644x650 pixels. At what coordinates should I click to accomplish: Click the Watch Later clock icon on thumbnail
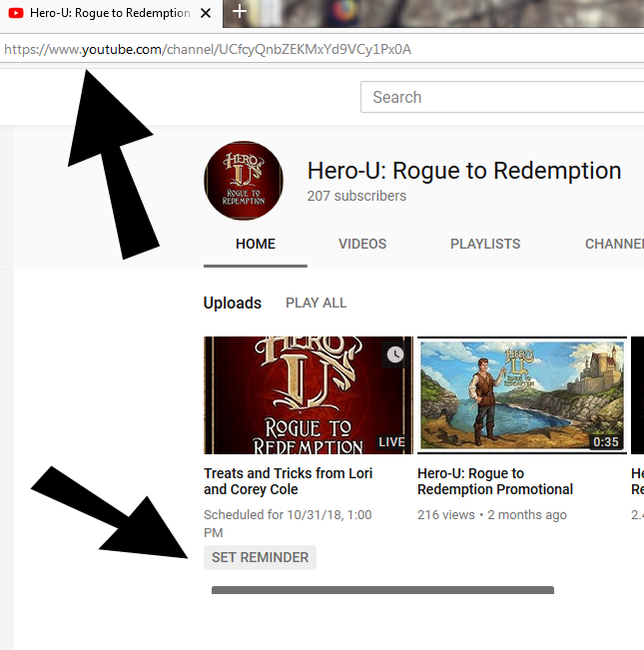tap(395, 354)
